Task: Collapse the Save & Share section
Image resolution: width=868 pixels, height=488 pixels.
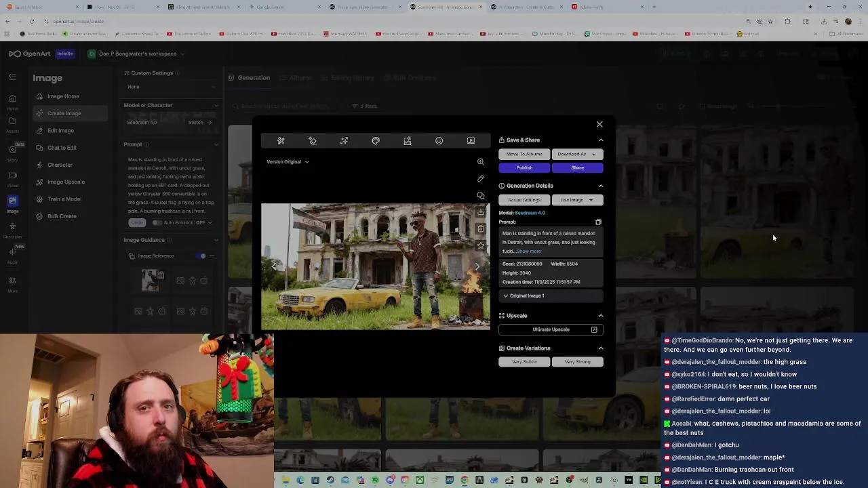Action: pyautogui.click(x=601, y=140)
